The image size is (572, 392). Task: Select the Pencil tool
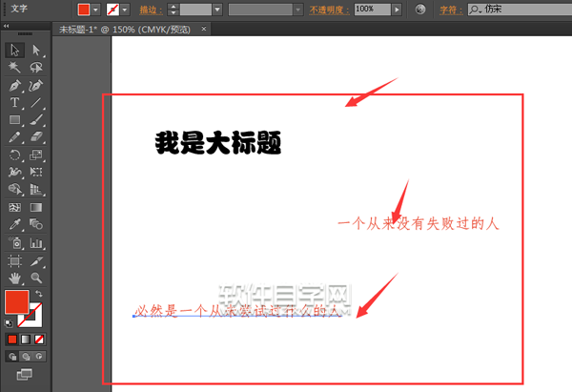point(14,137)
